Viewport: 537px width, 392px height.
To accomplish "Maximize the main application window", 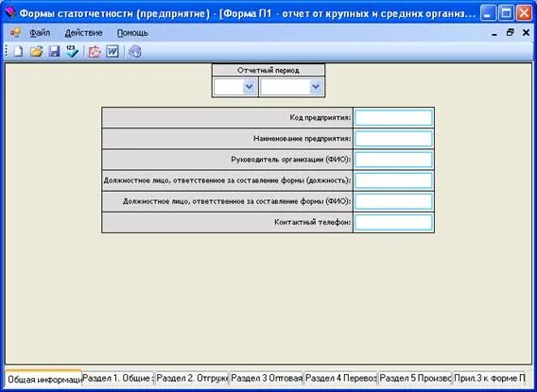I will click(506, 13).
